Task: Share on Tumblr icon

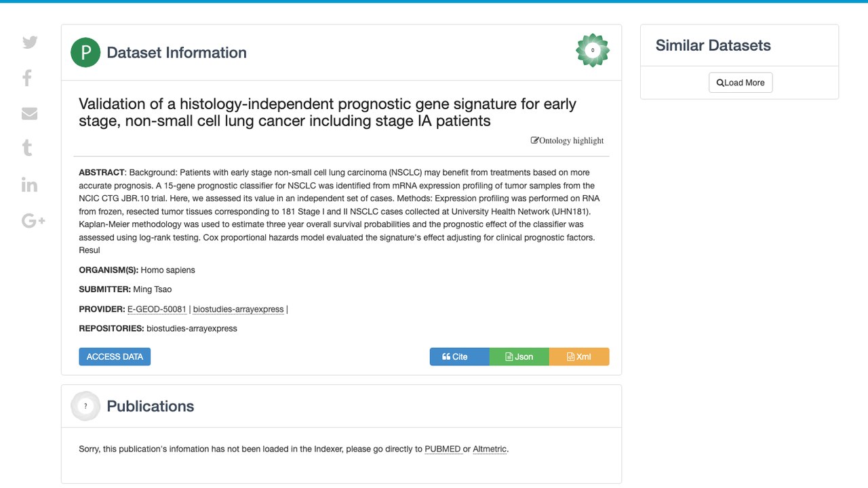Action: (27, 148)
